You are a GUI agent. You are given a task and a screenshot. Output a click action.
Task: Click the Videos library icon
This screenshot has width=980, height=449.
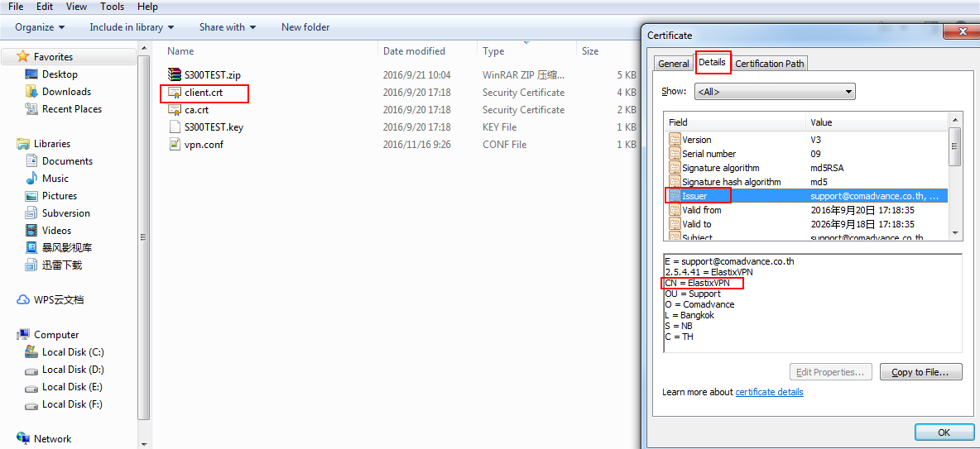point(32,231)
